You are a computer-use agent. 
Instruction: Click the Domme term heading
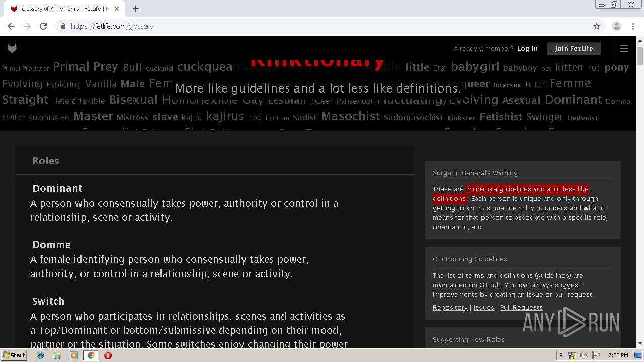click(x=52, y=245)
